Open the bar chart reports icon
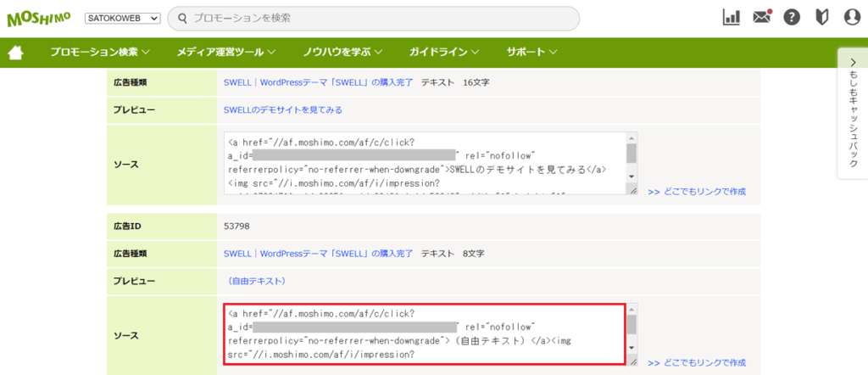 (x=732, y=18)
